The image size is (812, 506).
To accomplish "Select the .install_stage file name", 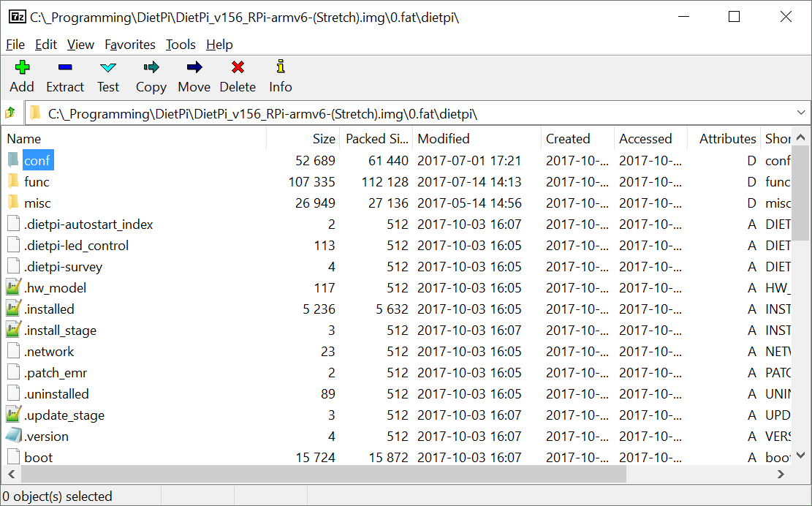I will point(60,331).
